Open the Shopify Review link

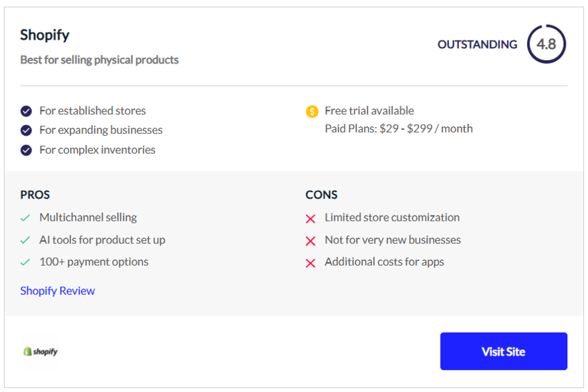(57, 290)
